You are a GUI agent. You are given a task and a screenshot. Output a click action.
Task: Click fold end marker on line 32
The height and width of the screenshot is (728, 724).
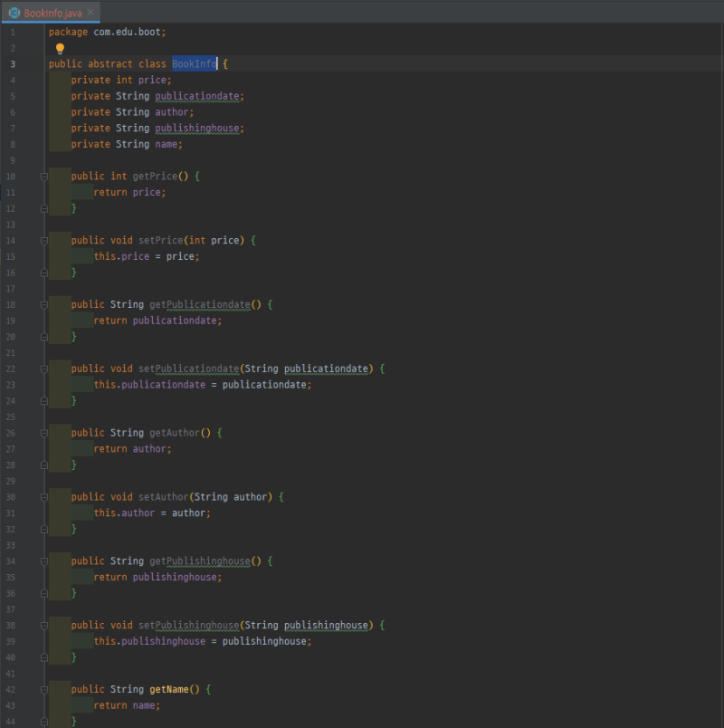pyautogui.click(x=44, y=529)
